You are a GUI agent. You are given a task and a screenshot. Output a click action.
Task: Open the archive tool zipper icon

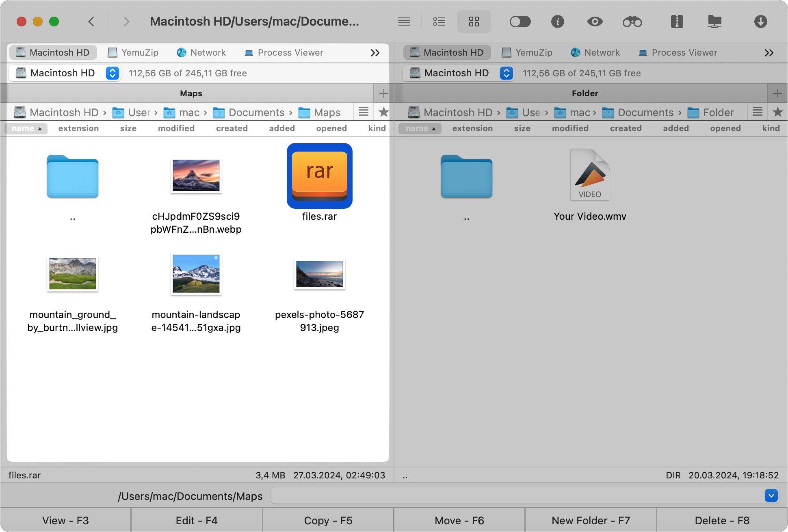coord(676,22)
